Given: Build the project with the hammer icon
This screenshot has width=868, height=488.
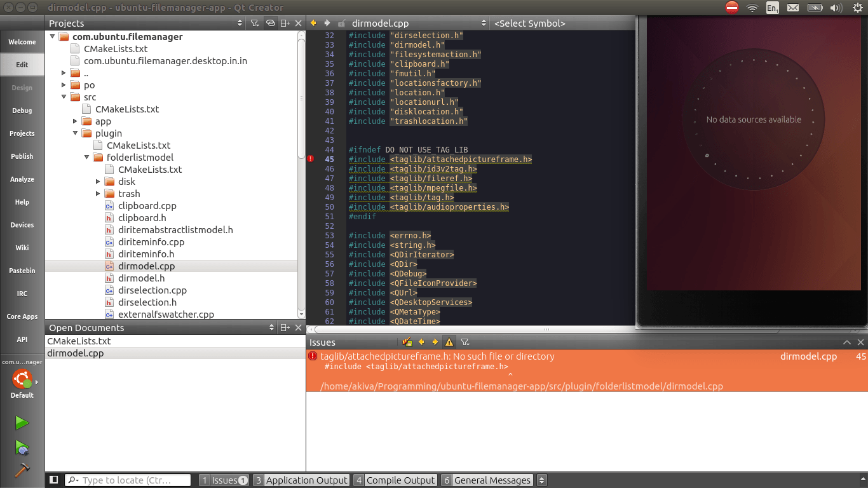Looking at the screenshot, I should click(x=22, y=470).
